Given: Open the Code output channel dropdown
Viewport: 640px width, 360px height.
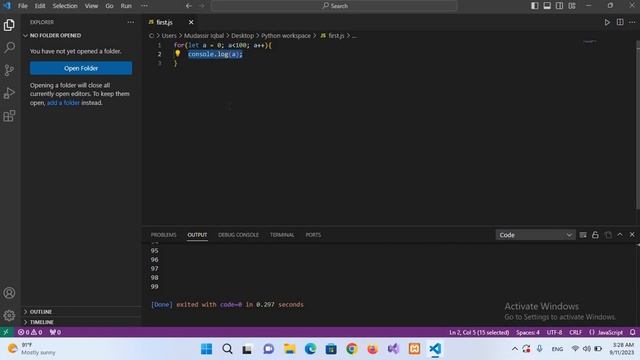Looking at the screenshot, I should click(x=535, y=235).
